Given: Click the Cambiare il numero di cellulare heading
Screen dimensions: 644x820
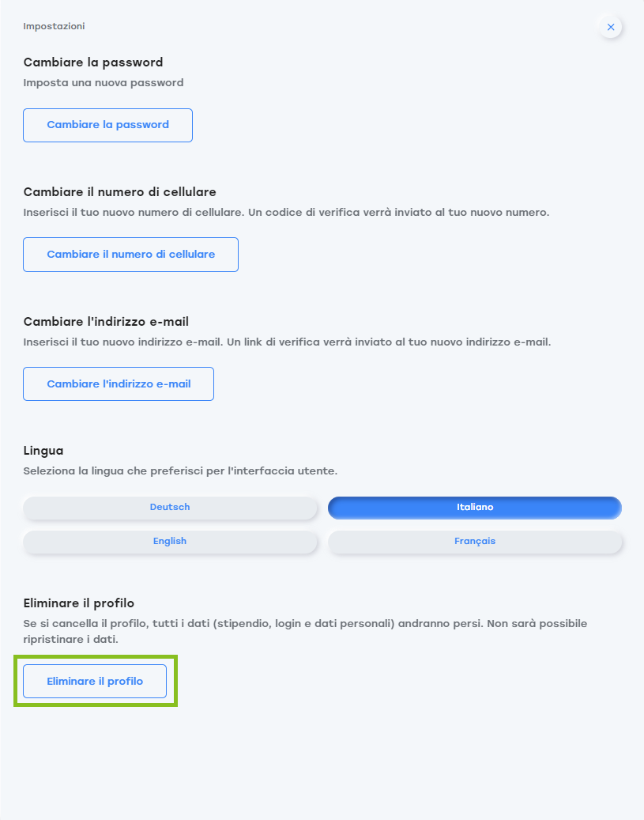Looking at the screenshot, I should (x=119, y=192).
